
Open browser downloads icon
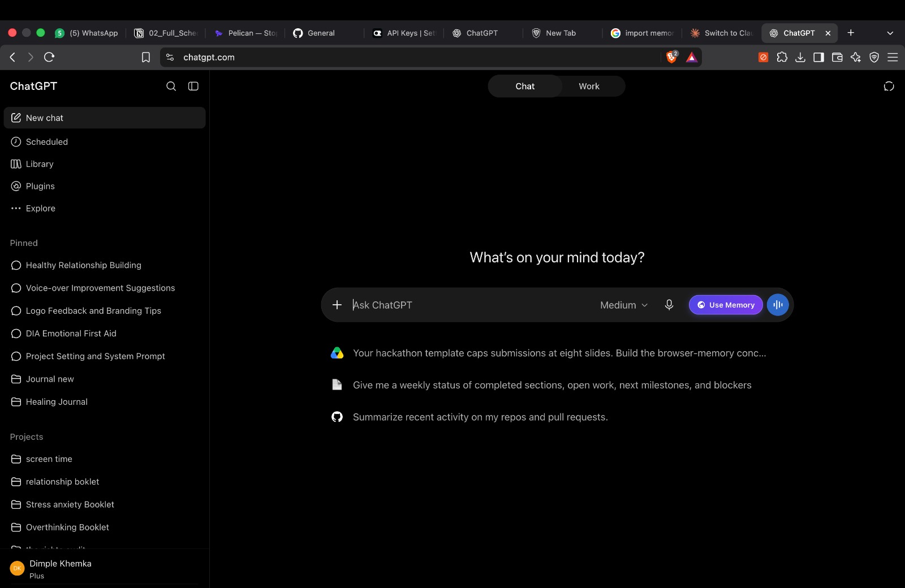pos(800,57)
